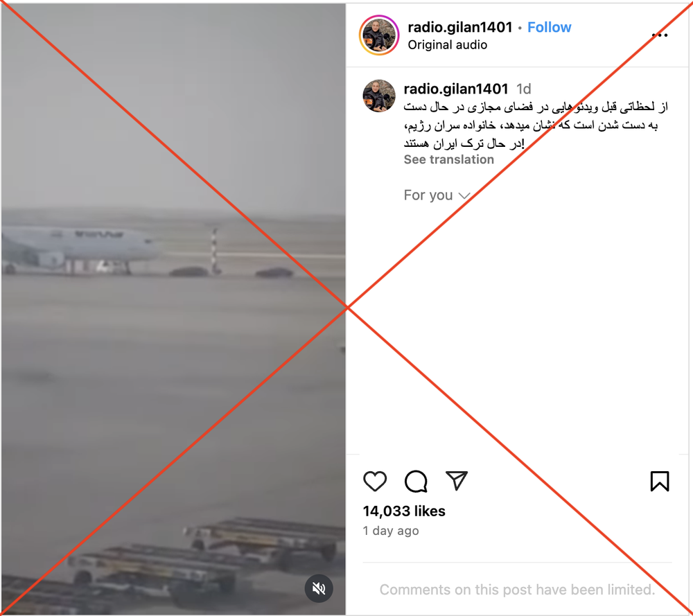Click the 1d time label near caption

[x=524, y=89]
